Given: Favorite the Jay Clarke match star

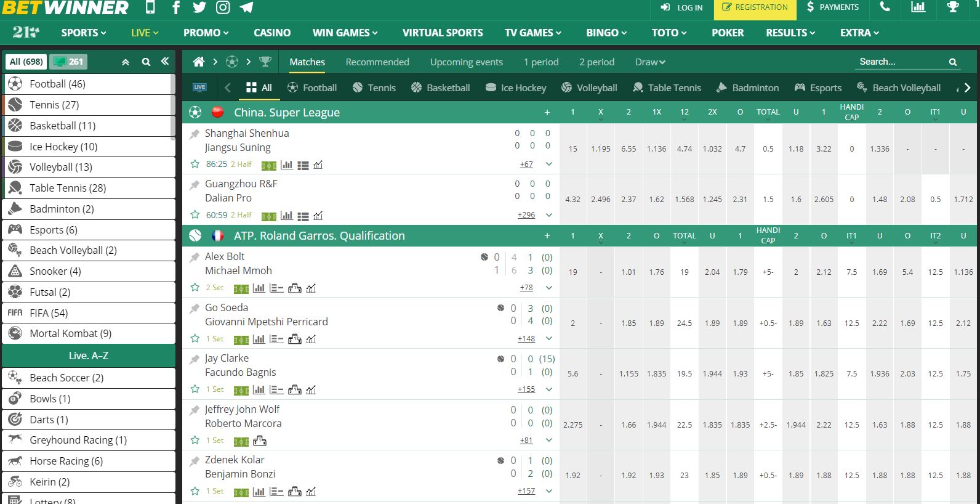Looking at the screenshot, I should pyautogui.click(x=195, y=389).
